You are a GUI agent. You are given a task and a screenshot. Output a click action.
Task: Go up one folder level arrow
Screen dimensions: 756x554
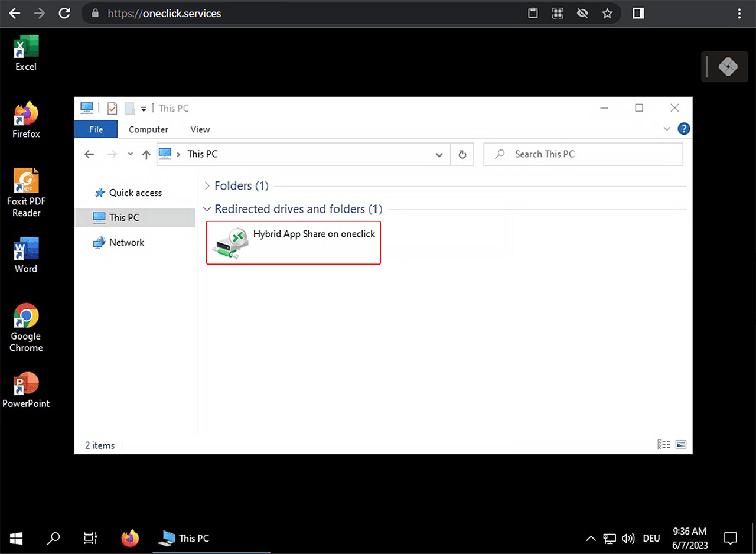tap(146, 155)
